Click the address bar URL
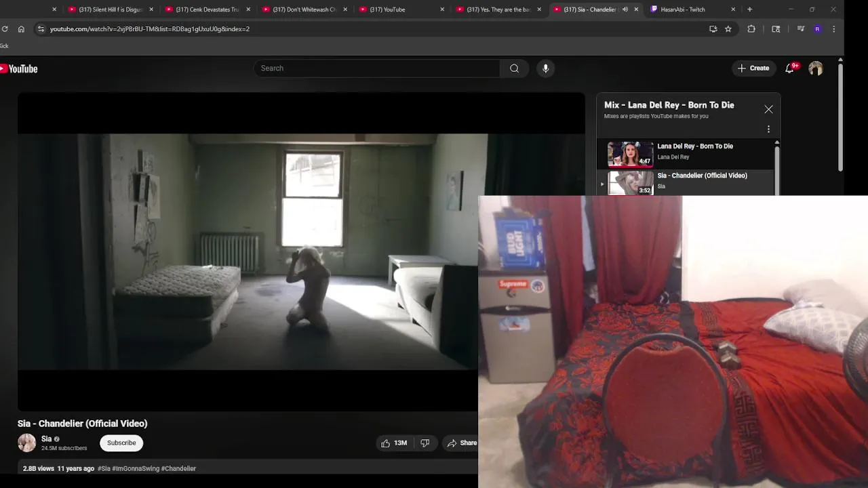Screen dimensions: 868x488 tap(150, 29)
